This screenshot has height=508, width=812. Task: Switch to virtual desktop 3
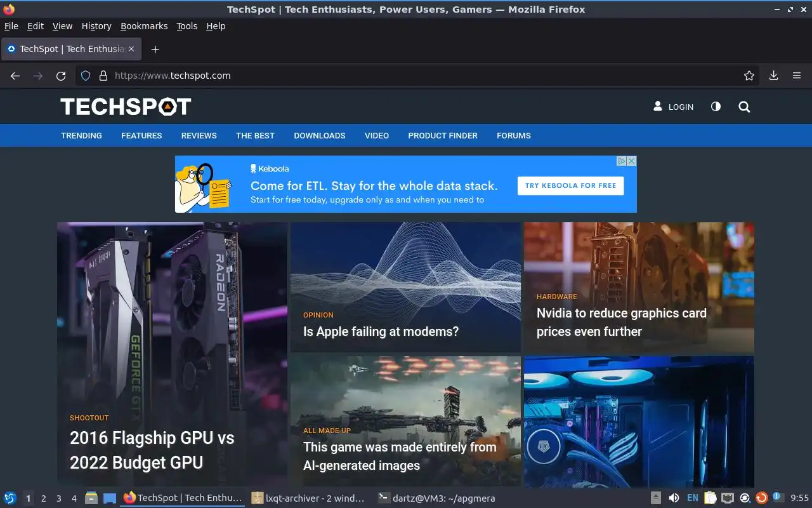(59, 498)
